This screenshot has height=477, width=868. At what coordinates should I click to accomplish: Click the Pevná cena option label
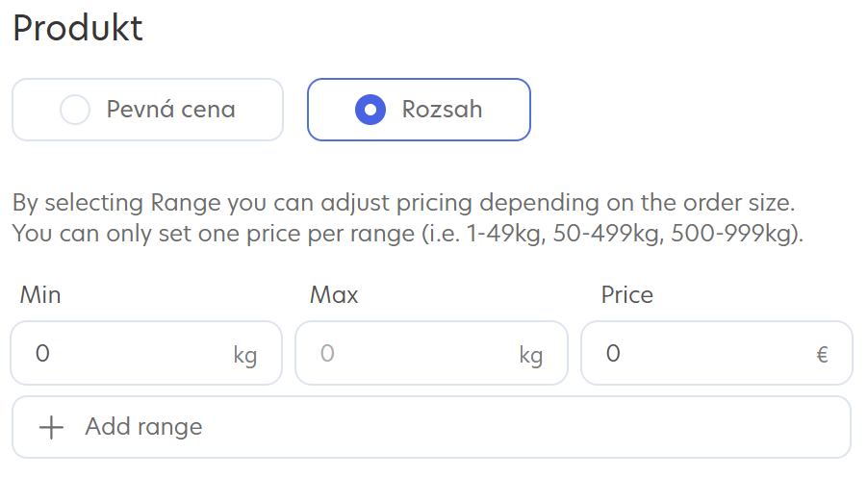coord(170,110)
